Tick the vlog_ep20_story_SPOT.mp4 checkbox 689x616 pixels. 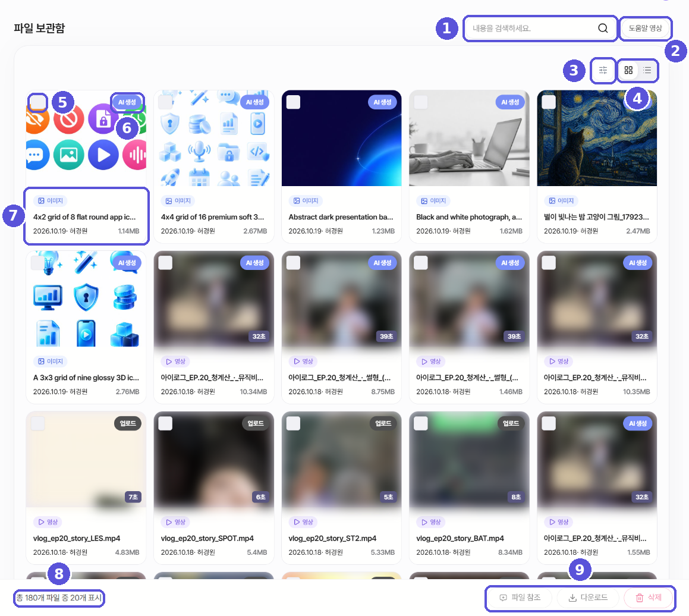(x=165, y=423)
